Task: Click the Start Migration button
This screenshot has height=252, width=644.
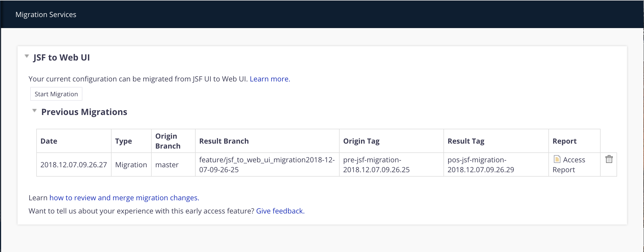Action: [x=56, y=94]
